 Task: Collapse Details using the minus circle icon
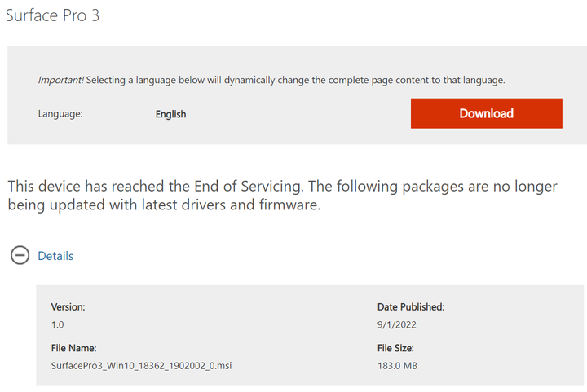click(20, 255)
